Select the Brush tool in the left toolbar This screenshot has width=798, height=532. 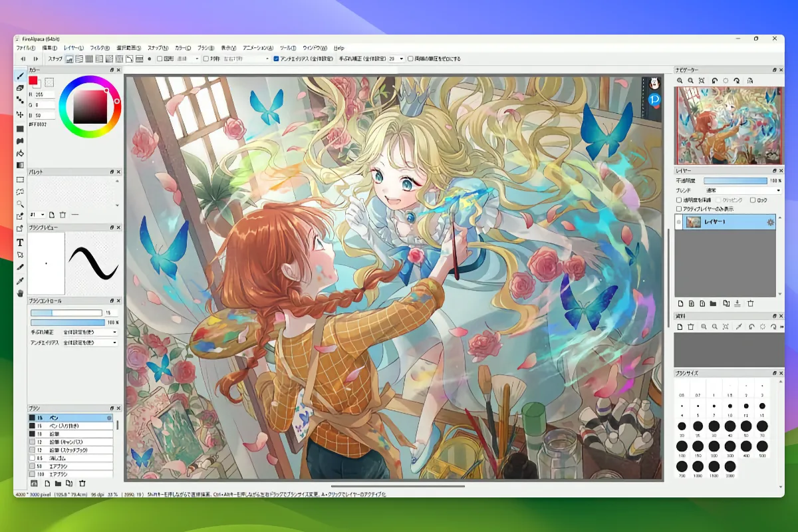click(x=20, y=76)
